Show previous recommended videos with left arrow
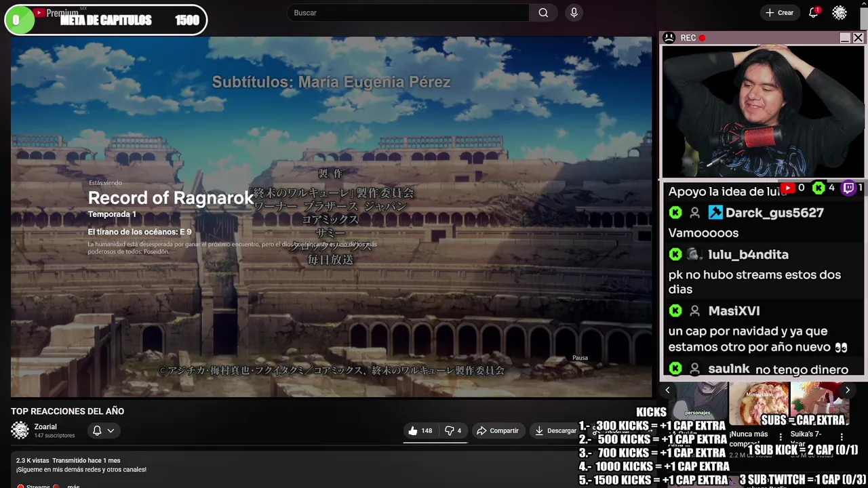Viewport: 868px width, 488px height. tap(667, 390)
